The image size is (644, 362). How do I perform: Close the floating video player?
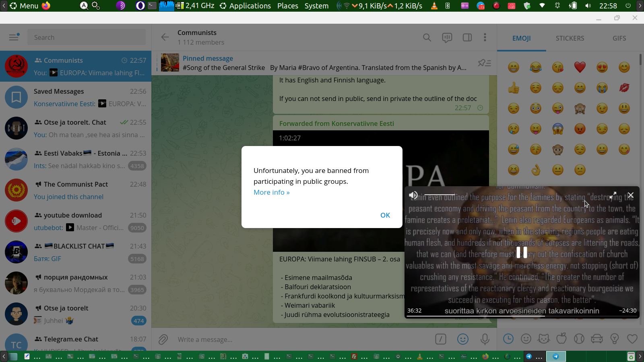[631, 195]
